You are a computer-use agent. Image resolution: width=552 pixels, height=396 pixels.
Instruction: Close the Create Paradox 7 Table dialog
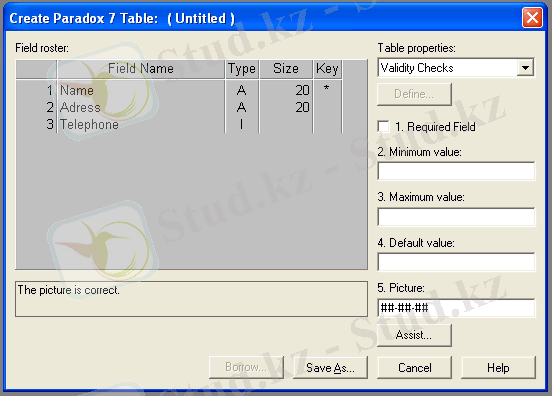click(x=532, y=17)
